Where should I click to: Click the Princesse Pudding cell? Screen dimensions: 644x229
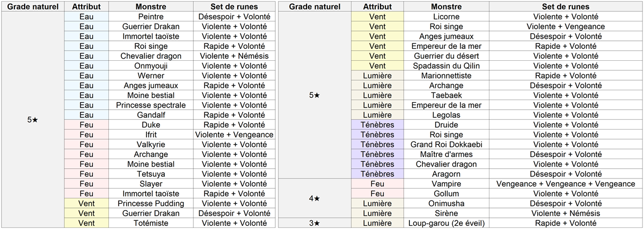(150, 203)
